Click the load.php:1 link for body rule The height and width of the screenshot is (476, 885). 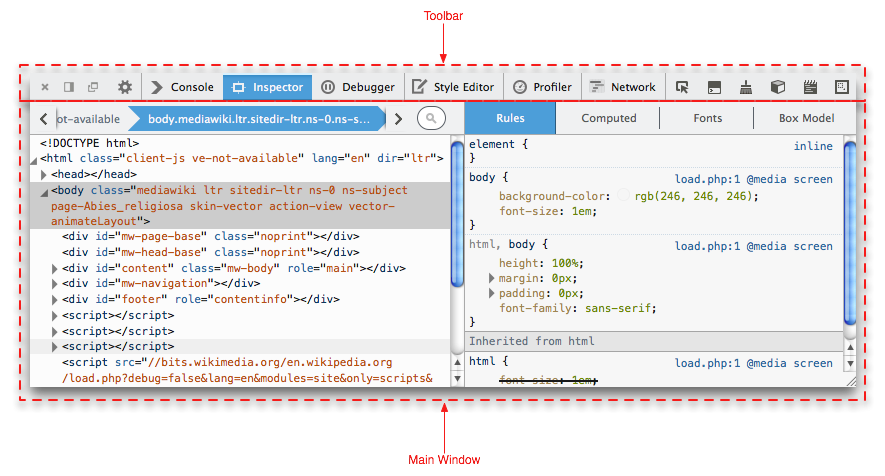click(x=706, y=179)
